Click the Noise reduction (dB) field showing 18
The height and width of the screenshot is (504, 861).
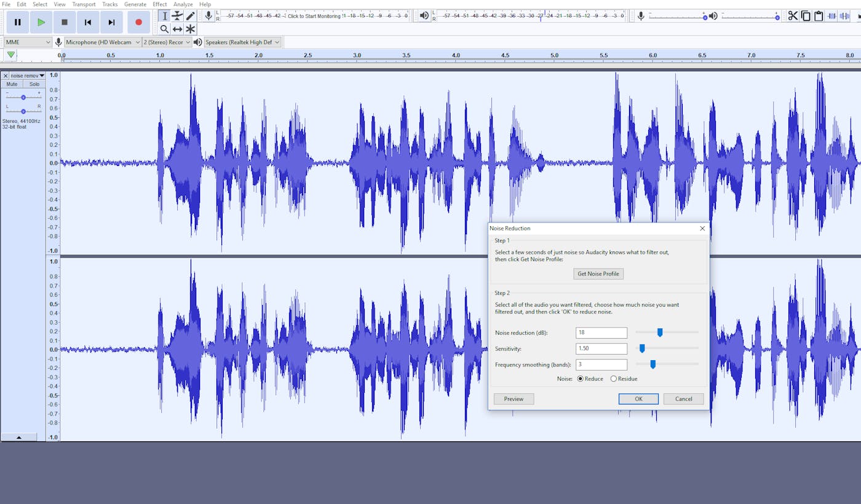tap(601, 333)
